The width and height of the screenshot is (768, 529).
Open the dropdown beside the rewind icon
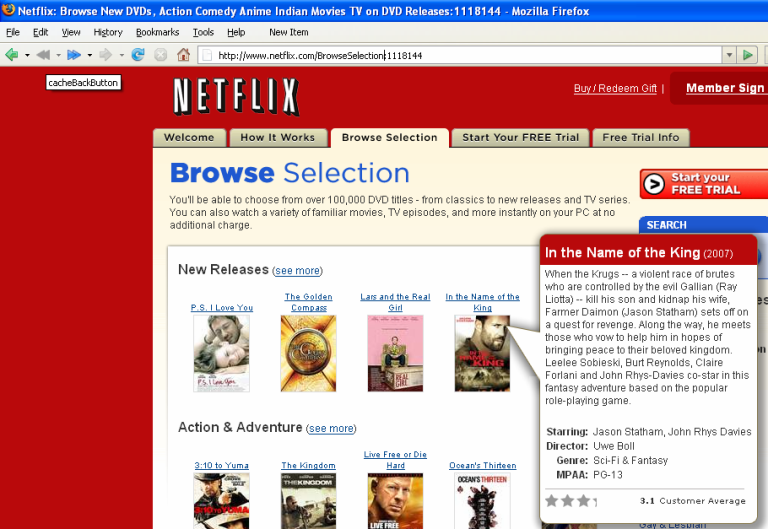pos(58,55)
